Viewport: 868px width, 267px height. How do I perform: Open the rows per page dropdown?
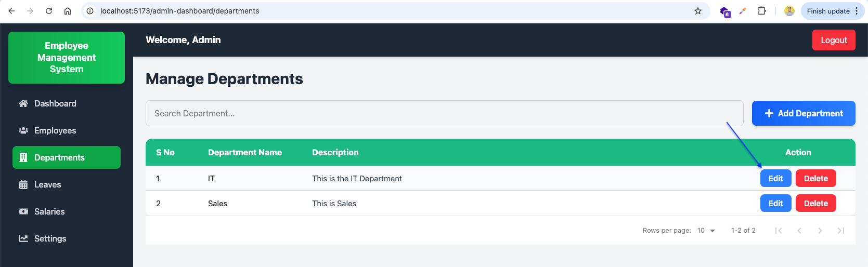(706, 231)
